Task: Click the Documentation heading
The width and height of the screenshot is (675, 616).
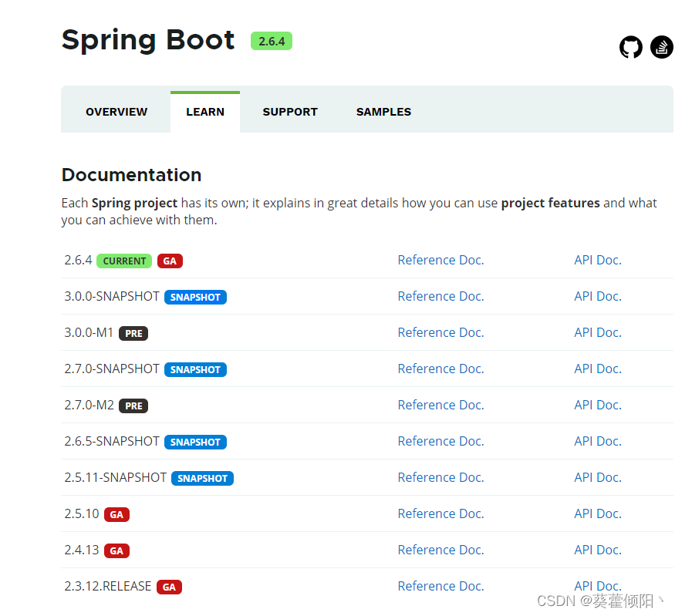Action: [x=131, y=175]
